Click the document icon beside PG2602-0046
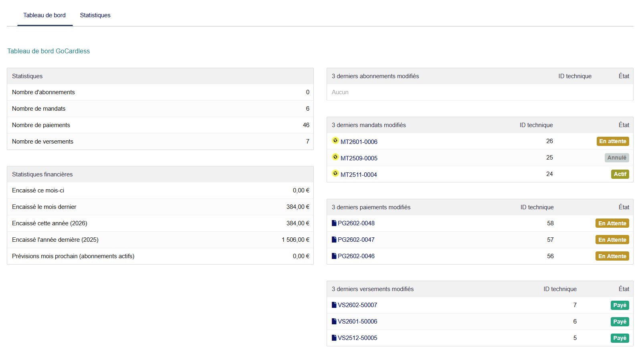The width and height of the screenshot is (644, 352). pyautogui.click(x=334, y=256)
